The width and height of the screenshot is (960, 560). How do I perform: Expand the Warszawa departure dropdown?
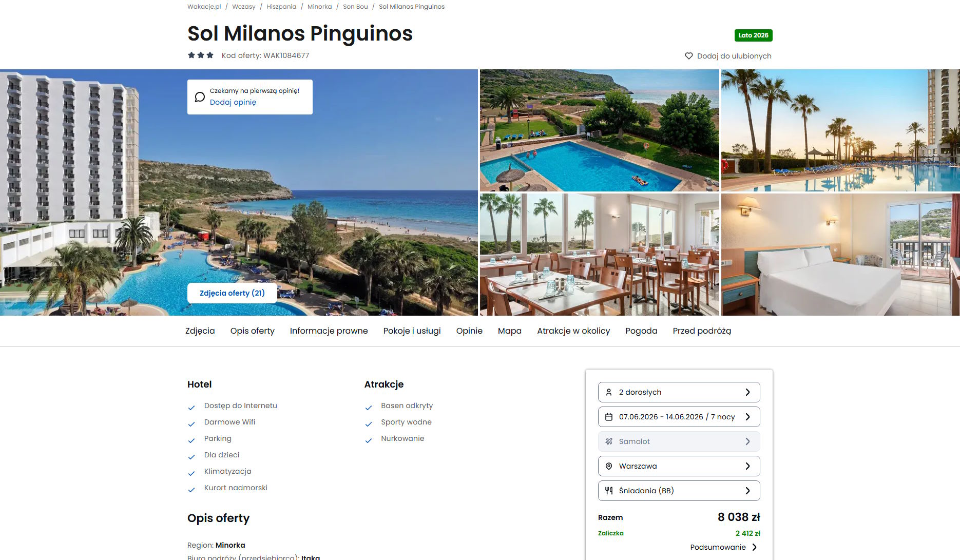click(x=679, y=466)
